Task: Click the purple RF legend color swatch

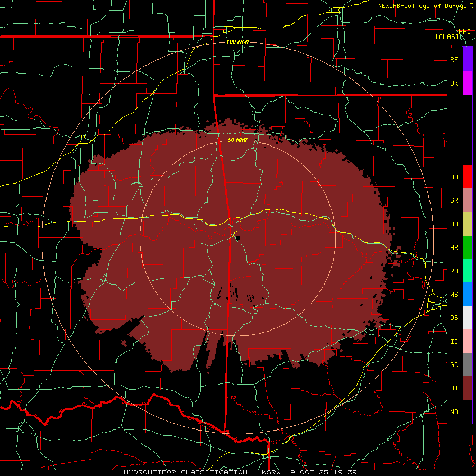Action: (467, 59)
